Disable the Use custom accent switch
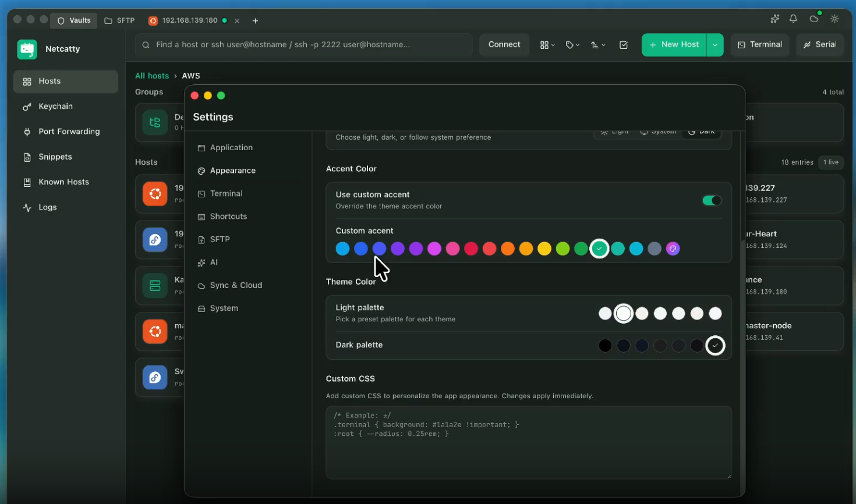Screen dimensions: 856x504 [712, 200]
